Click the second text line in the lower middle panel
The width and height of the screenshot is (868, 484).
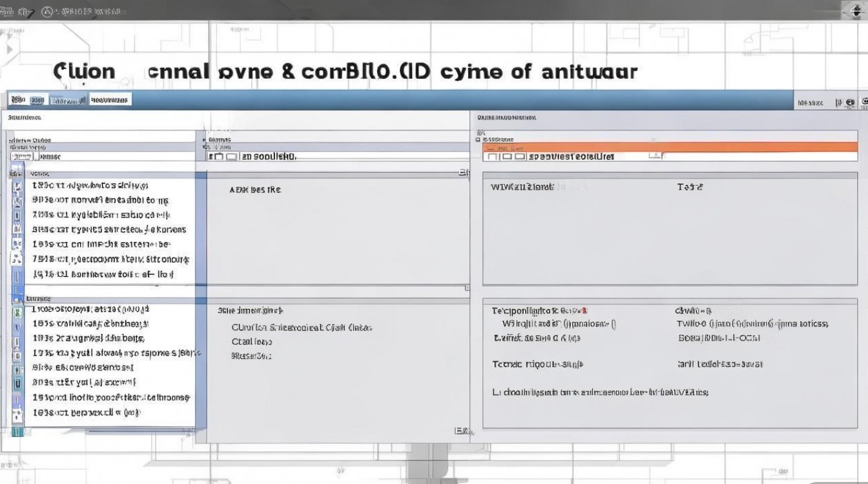coord(252,342)
